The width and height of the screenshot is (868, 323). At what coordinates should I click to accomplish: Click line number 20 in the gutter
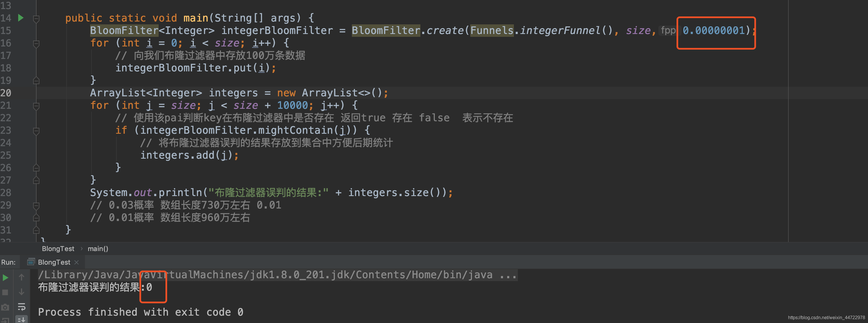coord(6,93)
